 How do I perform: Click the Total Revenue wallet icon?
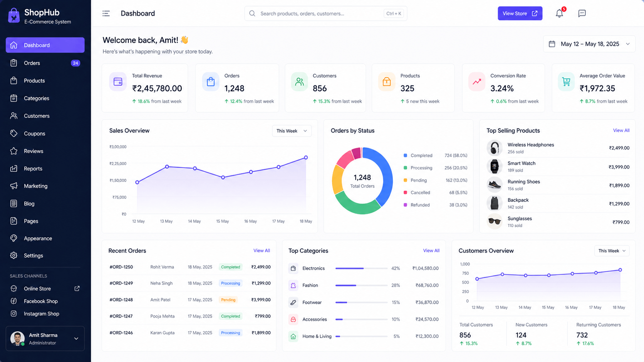pyautogui.click(x=118, y=82)
